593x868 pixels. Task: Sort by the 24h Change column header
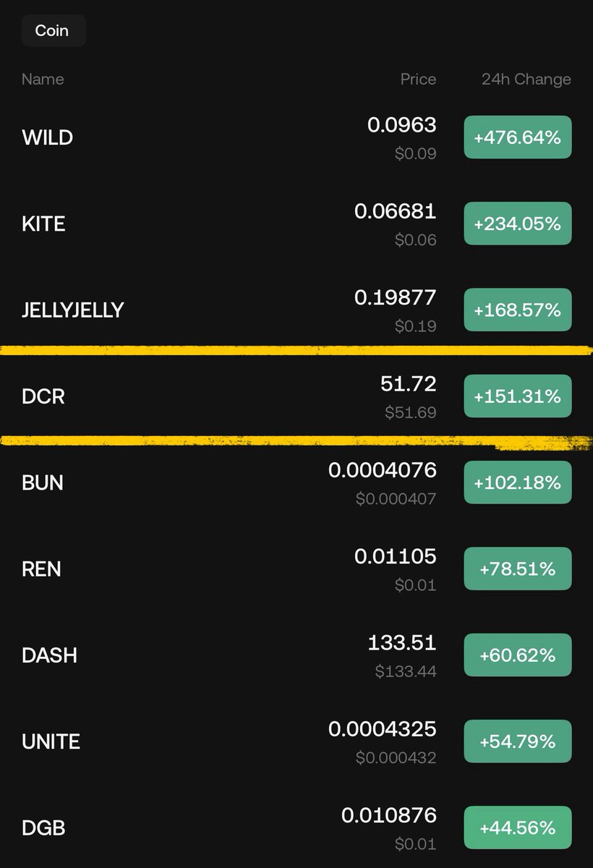tap(526, 79)
